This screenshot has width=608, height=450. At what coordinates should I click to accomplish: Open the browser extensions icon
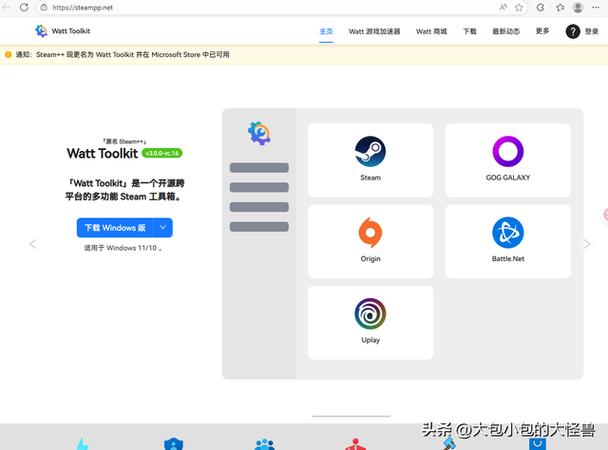click(x=540, y=7)
